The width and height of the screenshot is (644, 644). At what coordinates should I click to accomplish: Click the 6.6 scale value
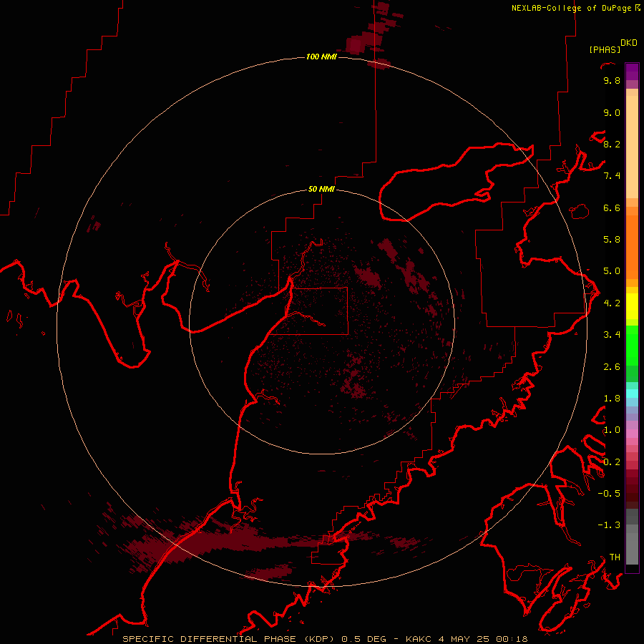pos(612,208)
